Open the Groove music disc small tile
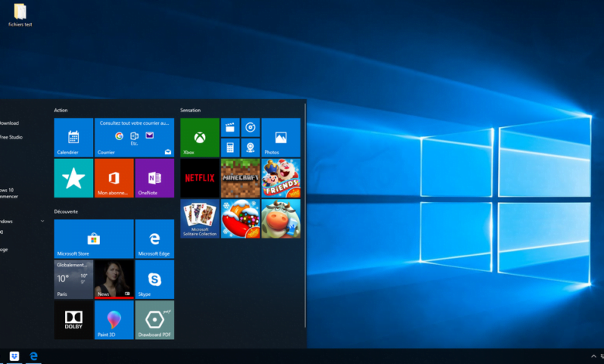The width and height of the screenshot is (604, 364). 250,128
